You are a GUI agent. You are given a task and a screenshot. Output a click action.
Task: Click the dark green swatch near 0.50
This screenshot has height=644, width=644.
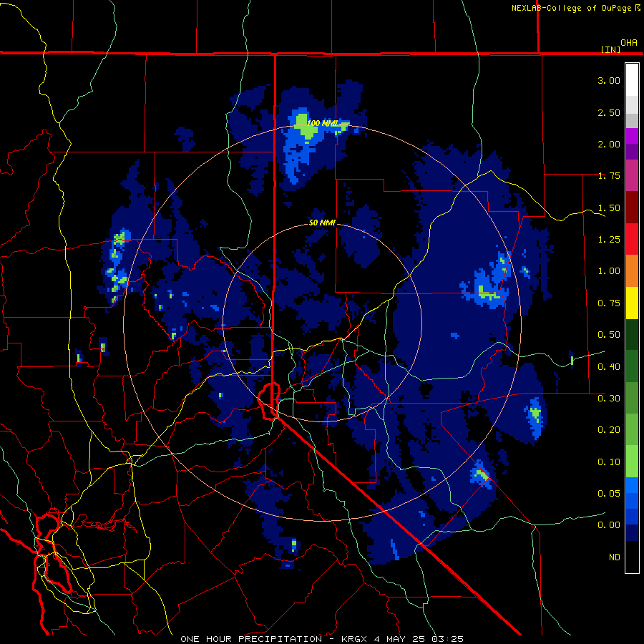click(632, 335)
